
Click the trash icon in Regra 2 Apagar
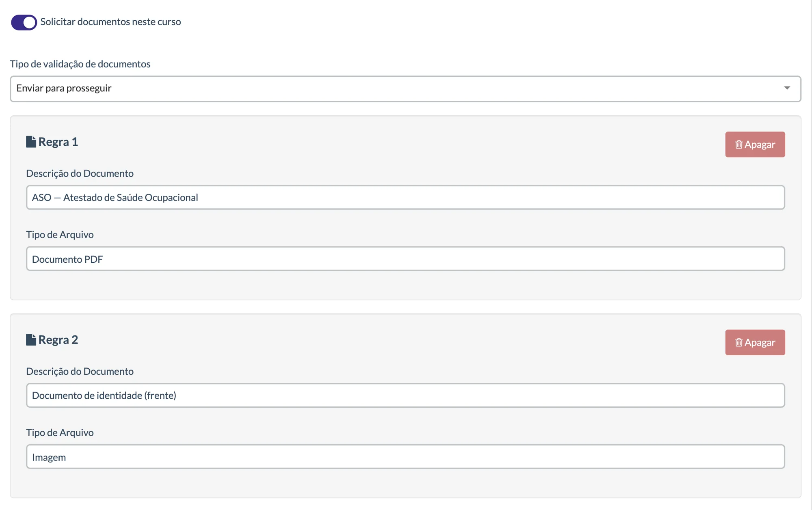(739, 342)
